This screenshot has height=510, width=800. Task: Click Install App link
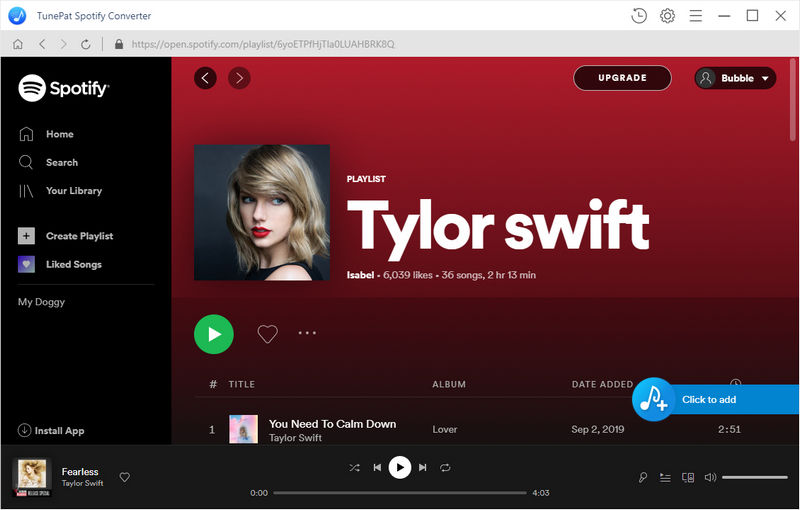coord(51,431)
